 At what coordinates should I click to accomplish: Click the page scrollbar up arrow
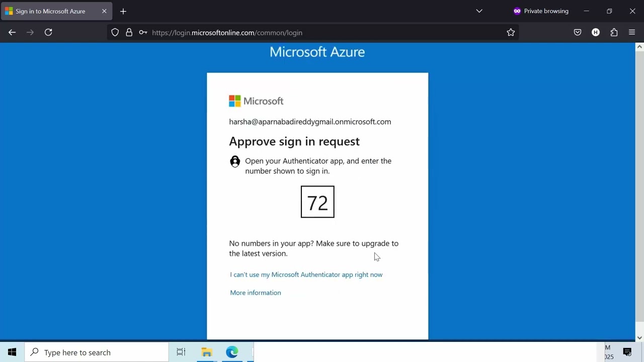(639, 47)
